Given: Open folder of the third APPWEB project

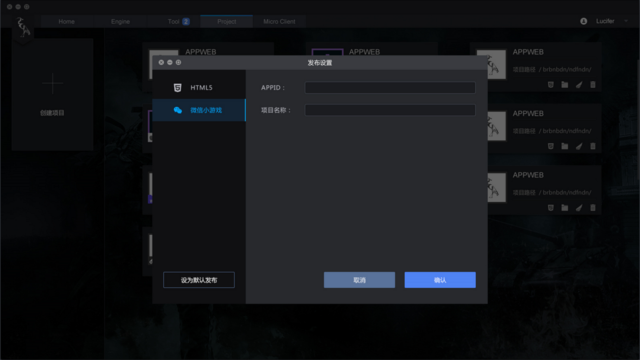Looking at the screenshot, I should (x=564, y=208).
